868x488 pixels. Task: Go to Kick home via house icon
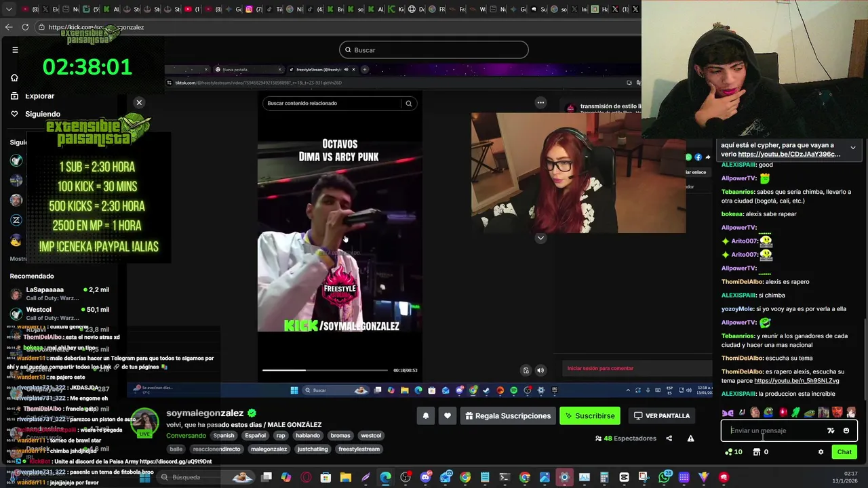tap(14, 77)
